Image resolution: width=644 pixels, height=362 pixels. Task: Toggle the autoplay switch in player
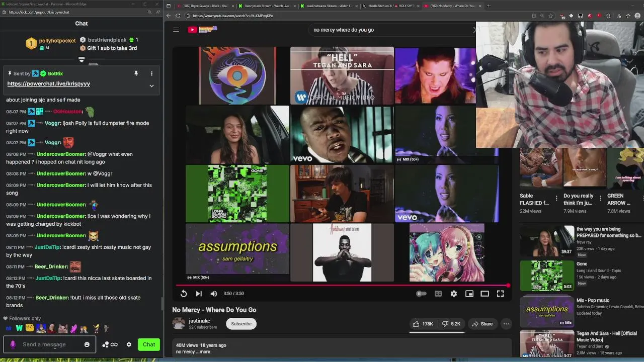coord(422,294)
